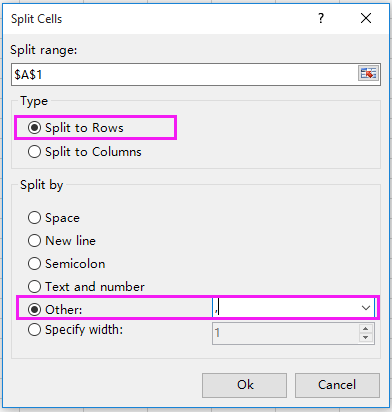This screenshot has width=392, height=412.
Task: Choose Semicolon as the delimiter
Action: (x=67, y=264)
